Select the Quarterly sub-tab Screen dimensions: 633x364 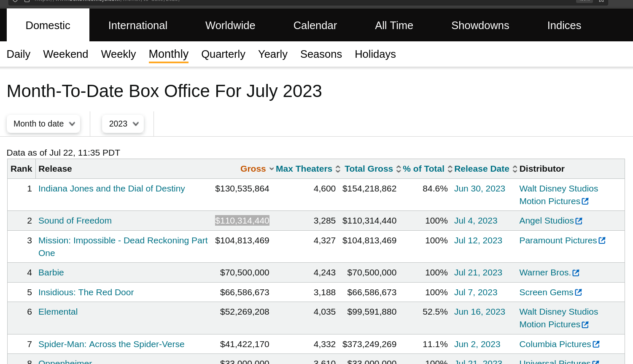[x=223, y=54]
